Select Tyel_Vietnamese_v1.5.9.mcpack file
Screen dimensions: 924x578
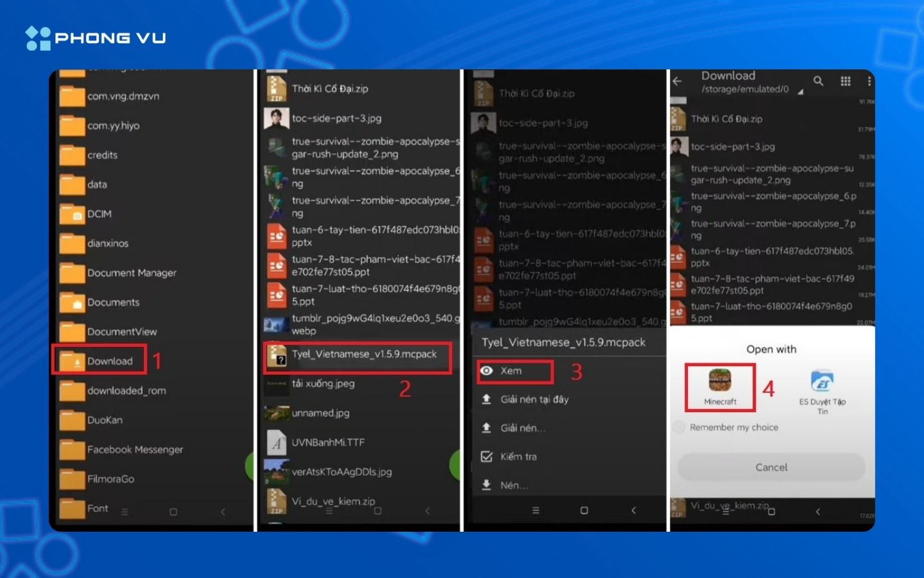tap(363, 355)
